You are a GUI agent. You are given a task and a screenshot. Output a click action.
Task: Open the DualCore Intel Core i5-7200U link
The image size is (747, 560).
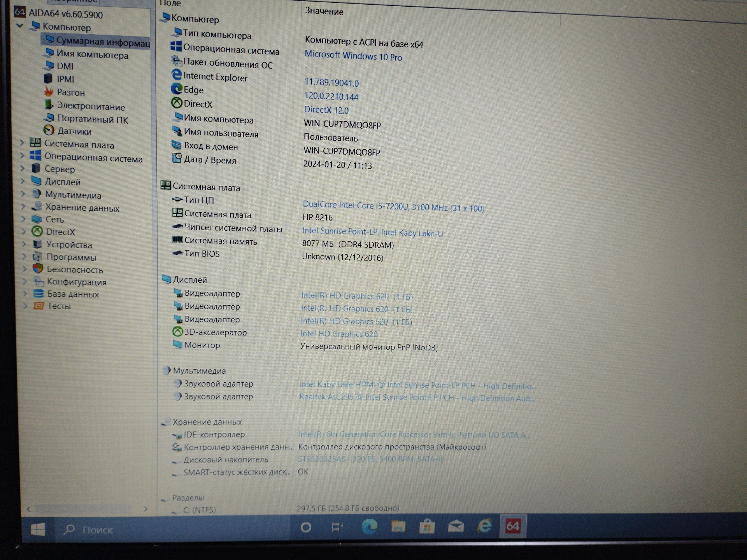click(393, 206)
